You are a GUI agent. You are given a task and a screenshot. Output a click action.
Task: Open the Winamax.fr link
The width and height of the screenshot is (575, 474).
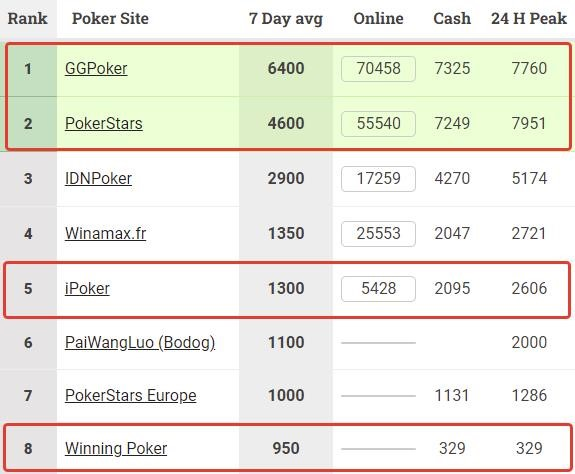[x=106, y=234]
